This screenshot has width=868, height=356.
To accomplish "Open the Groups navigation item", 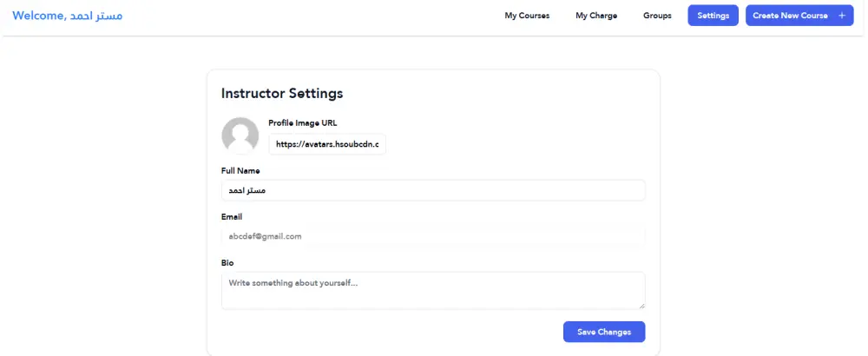I will coord(657,16).
